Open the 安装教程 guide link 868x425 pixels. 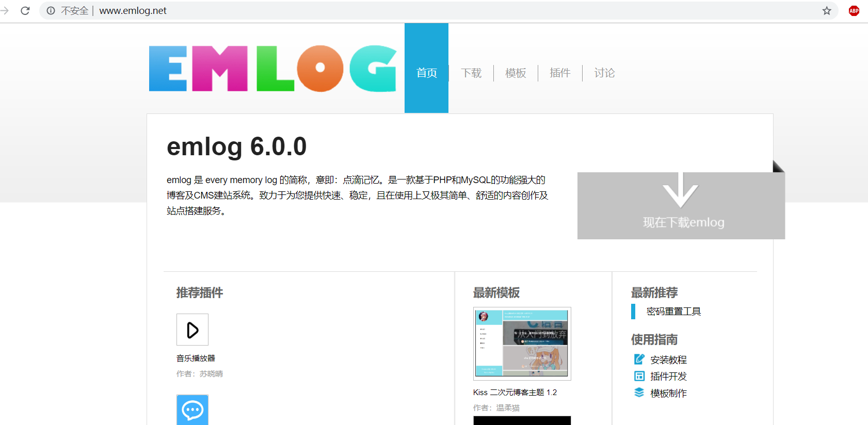668,360
